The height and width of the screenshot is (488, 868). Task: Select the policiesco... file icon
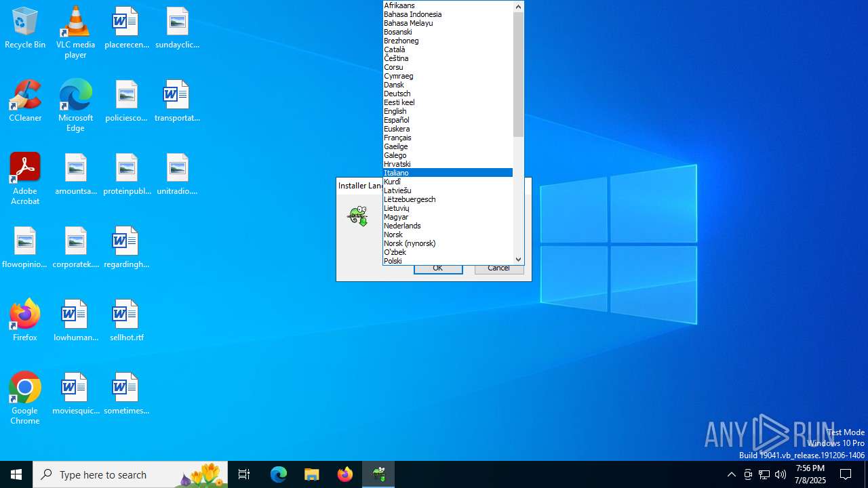pos(126,102)
